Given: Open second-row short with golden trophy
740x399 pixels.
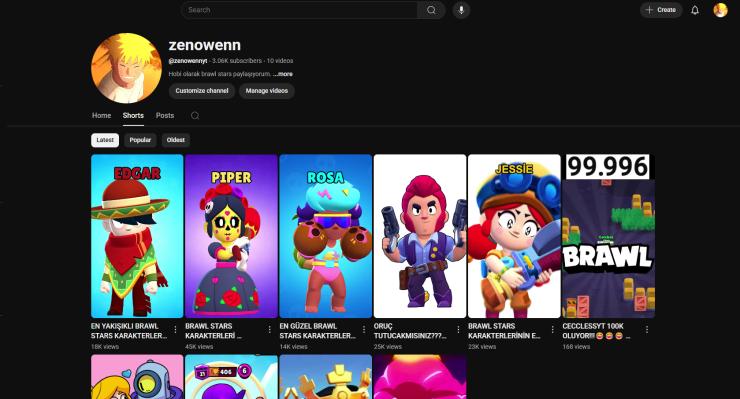Looking at the screenshot, I should pyautogui.click(x=326, y=377).
